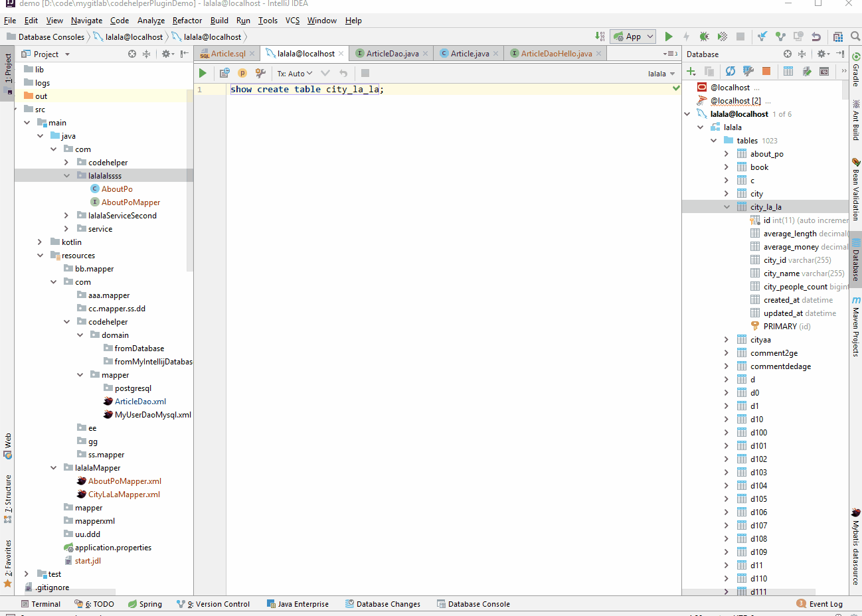Toggle the Database tool window side tab
Screen dimensions: 862x616
tap(856, 260)
